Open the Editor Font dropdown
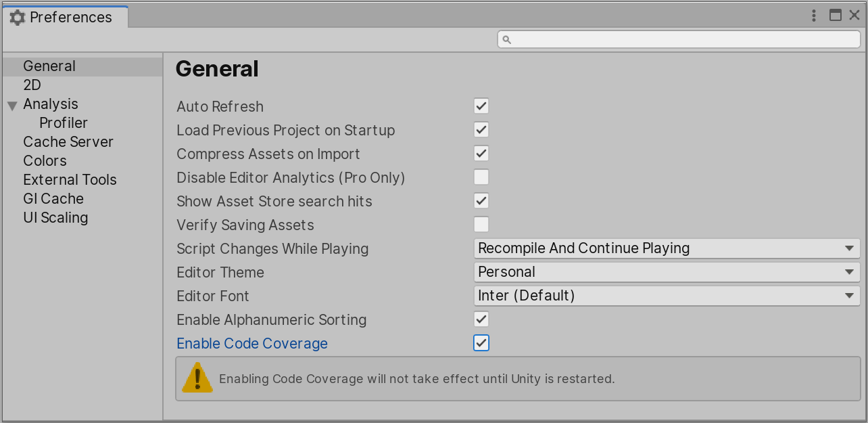This screenshot has height=423, width=868. click(667, 296)
